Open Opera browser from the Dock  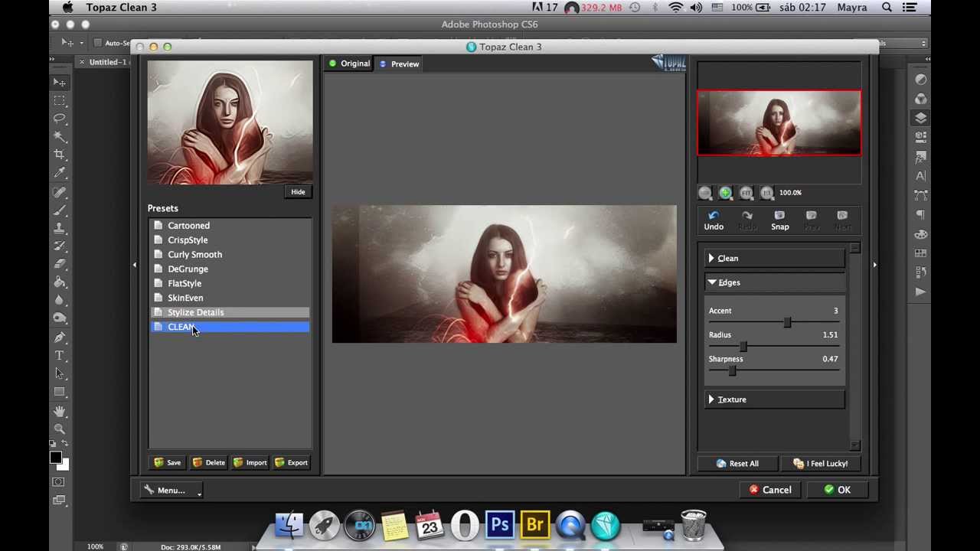465,526
